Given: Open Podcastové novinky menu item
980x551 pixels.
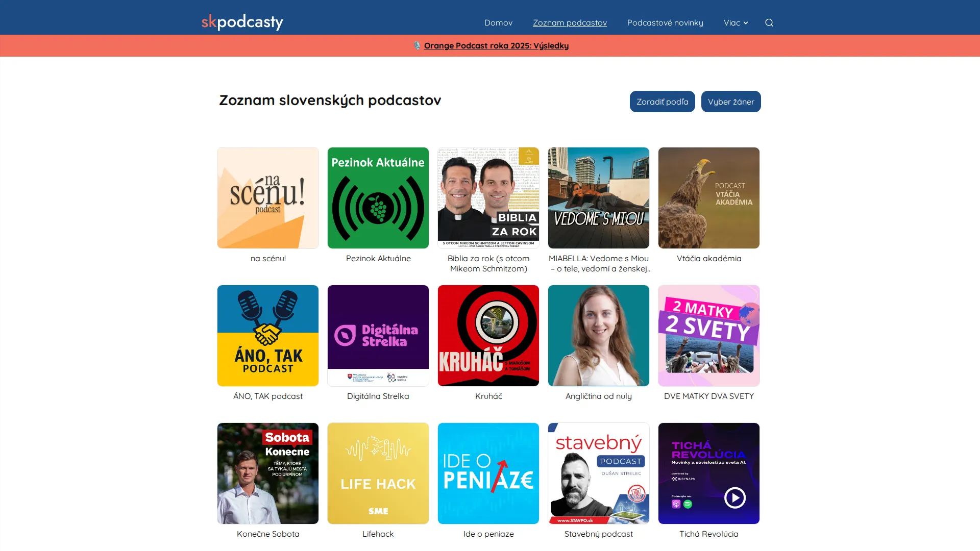Looking at the screenshot, I should pos(665,22).
